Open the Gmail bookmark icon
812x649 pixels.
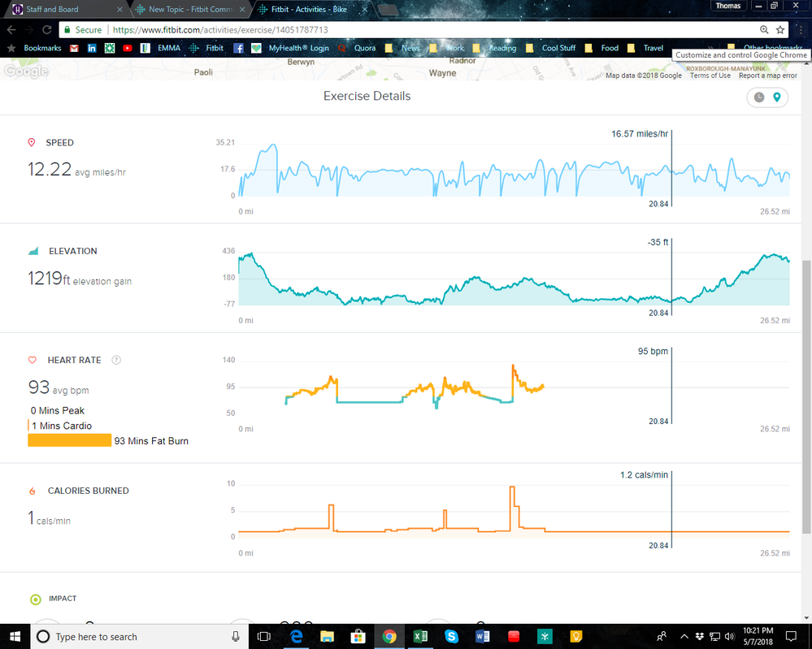coord(74,48)
